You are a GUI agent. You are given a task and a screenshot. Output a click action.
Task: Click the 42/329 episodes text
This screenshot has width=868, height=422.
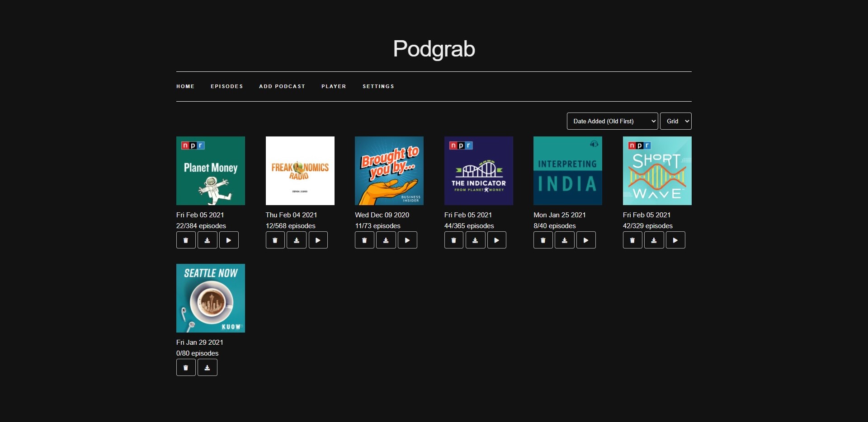tap(648, 226)
